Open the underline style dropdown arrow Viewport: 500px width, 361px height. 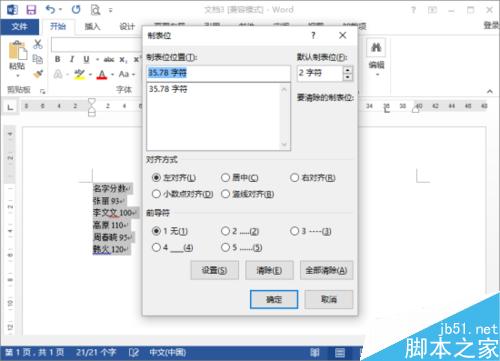point(97,60)
